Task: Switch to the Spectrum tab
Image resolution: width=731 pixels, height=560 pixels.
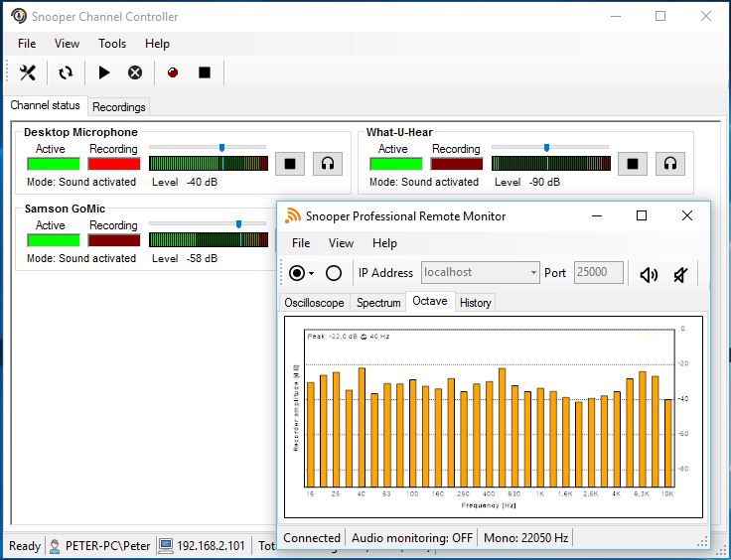Action: pyautogui.click(x=378, y=303)
